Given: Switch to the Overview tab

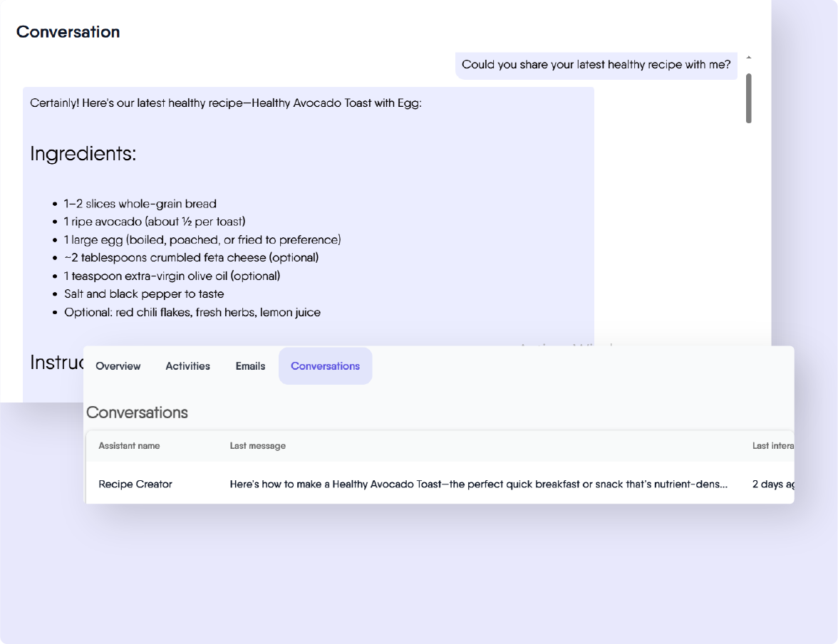Looking at the screenshot, I should pyautogui.click(x=118, y=366).
